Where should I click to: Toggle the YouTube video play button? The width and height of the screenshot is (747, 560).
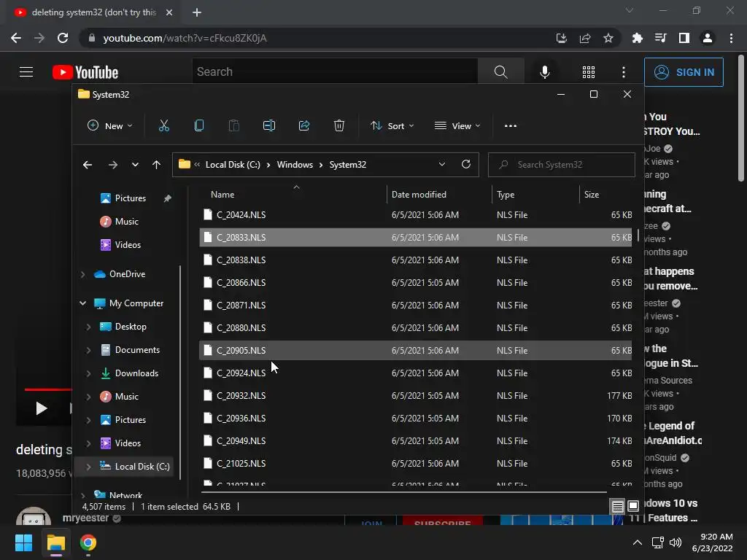[42, 408]
